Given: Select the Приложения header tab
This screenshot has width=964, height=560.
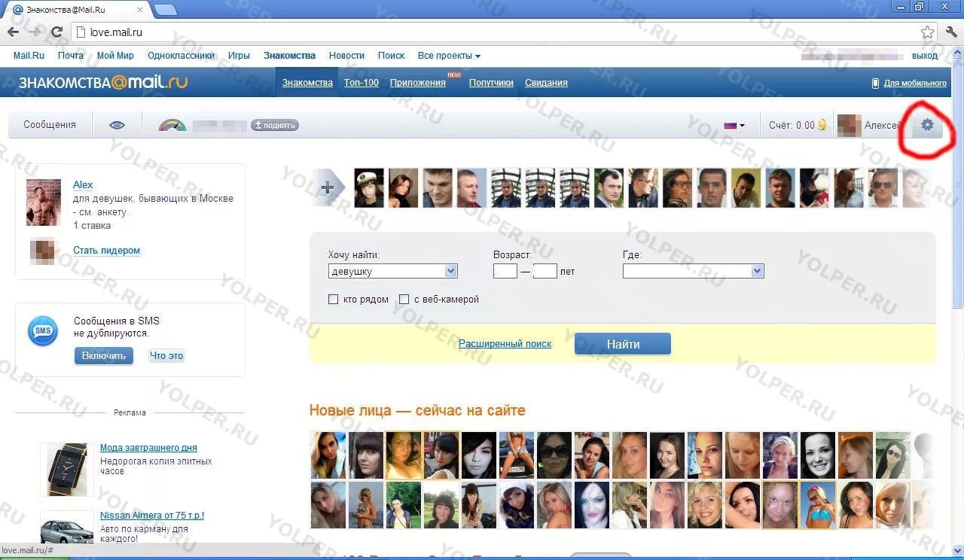Looking at the screenshot, I should [x=418, y=83].
